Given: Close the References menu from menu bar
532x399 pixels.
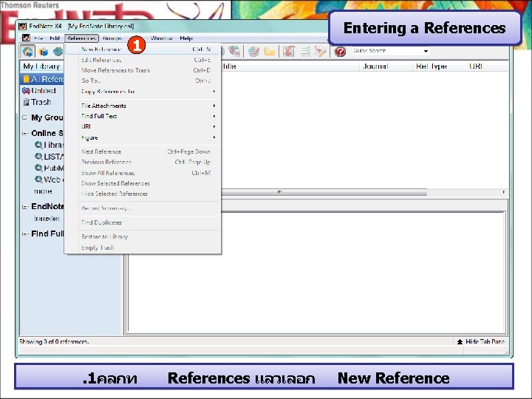Looking at the screenshot, I should pos(81,38).
